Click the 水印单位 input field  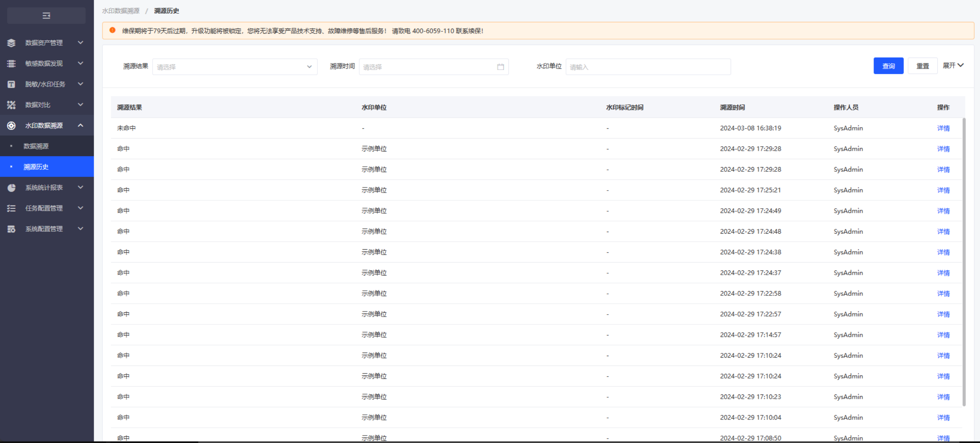pos(648,67)
